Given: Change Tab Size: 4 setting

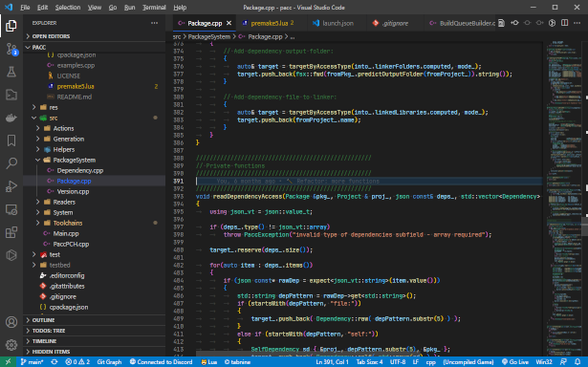Looking at the screenshot, I should point(369,362).
